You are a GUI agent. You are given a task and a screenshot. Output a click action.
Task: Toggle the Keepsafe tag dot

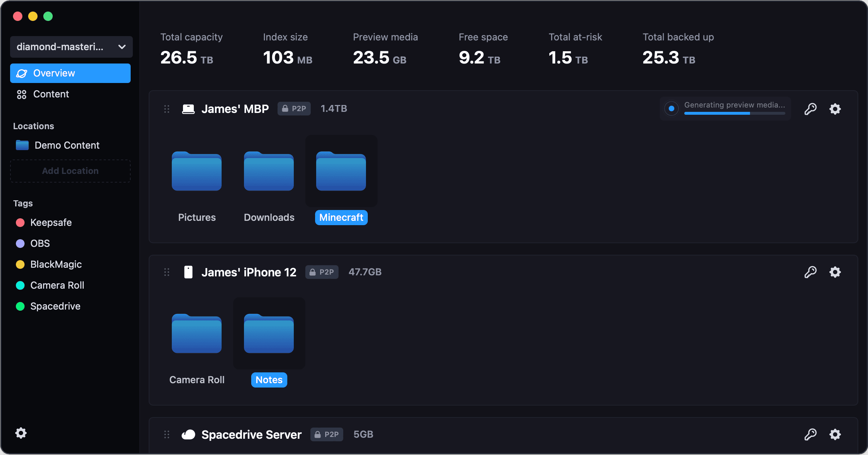tap(20, 222)
